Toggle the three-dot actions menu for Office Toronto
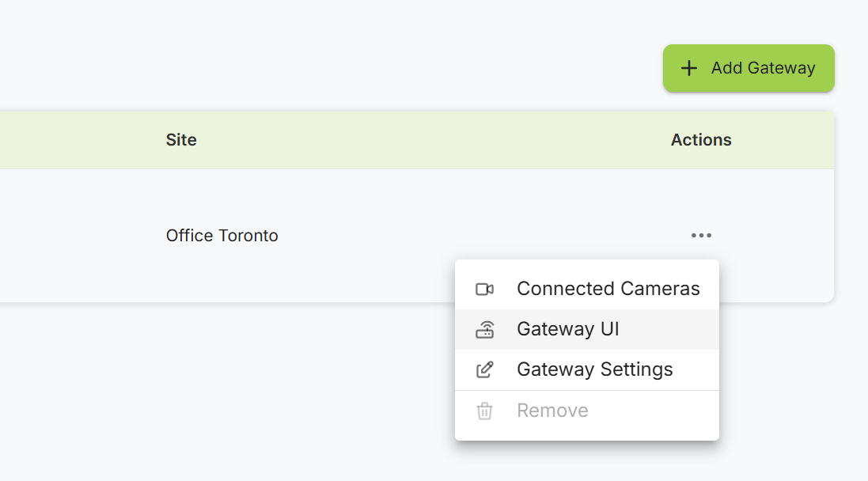 tap(701, 235)
